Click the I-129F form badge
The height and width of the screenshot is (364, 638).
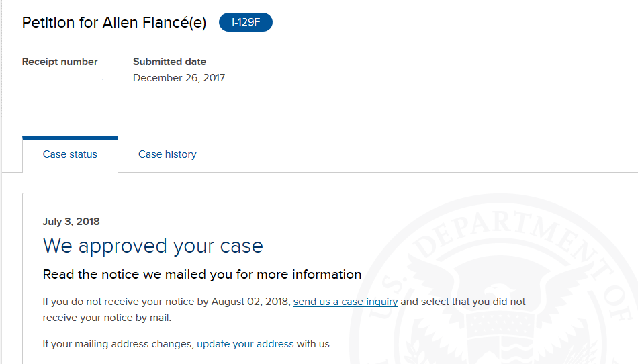(246, 22)
